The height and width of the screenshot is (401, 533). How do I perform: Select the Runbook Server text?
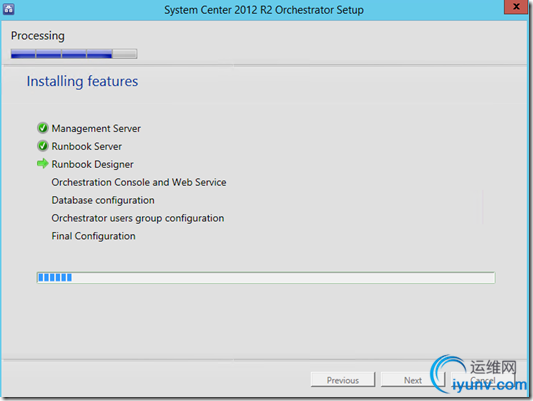pyautogui.click(x=86, y=146)
